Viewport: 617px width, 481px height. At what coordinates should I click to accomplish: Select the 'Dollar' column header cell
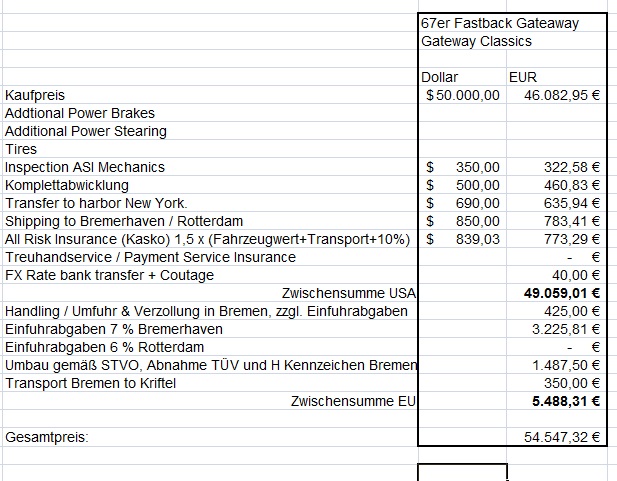tap(441, 77)
